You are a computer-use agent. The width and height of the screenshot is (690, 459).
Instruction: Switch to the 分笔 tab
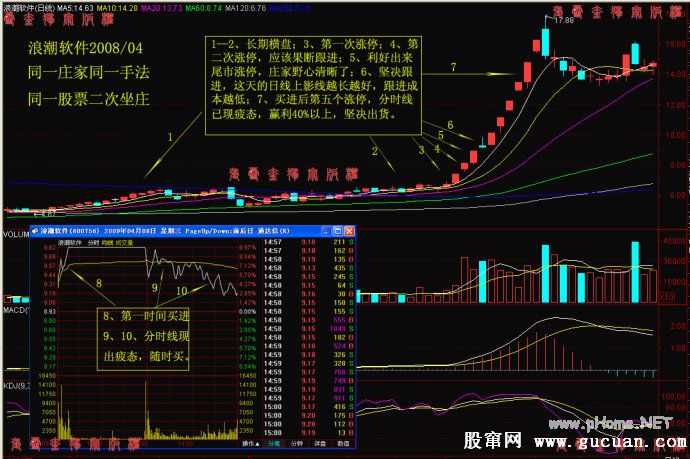[x=274, y=443]
